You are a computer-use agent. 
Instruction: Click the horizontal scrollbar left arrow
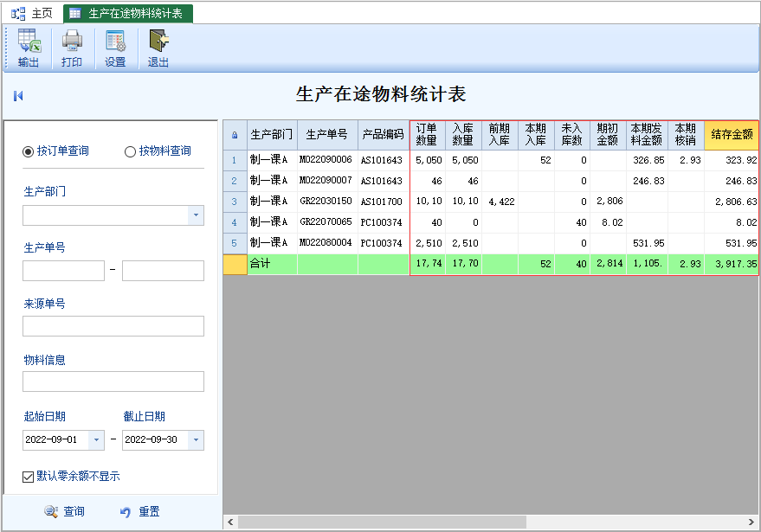pos(230,522)
